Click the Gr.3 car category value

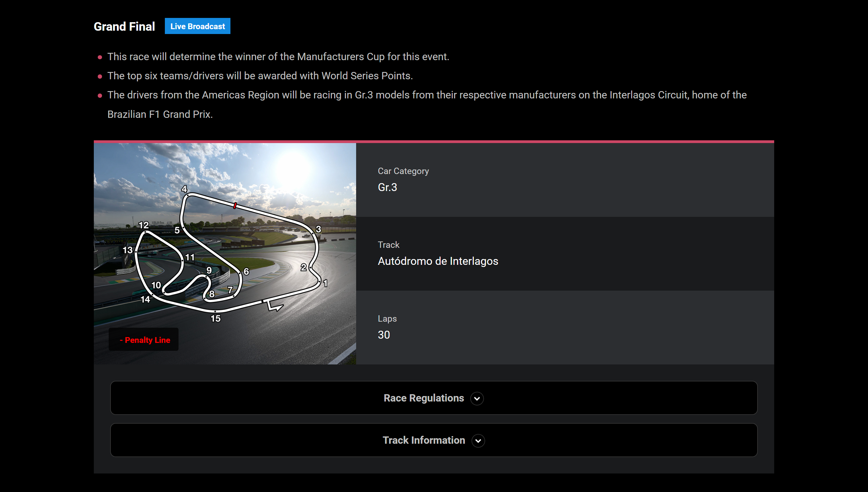(387, 187)
